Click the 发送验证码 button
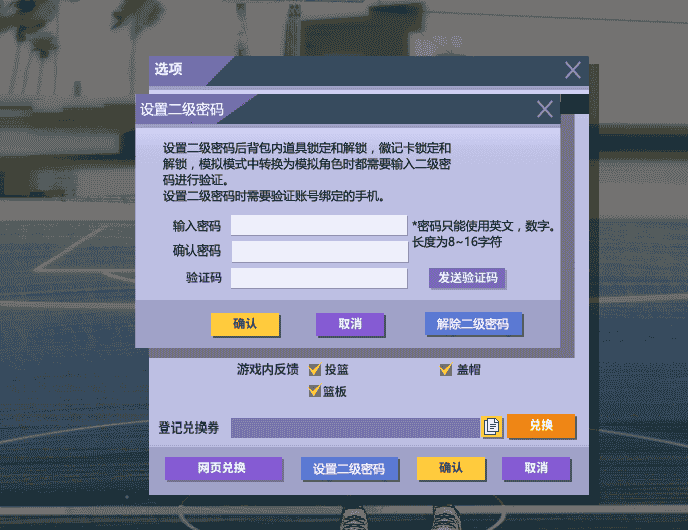The image size is (688, 530). tap(467, 278)
